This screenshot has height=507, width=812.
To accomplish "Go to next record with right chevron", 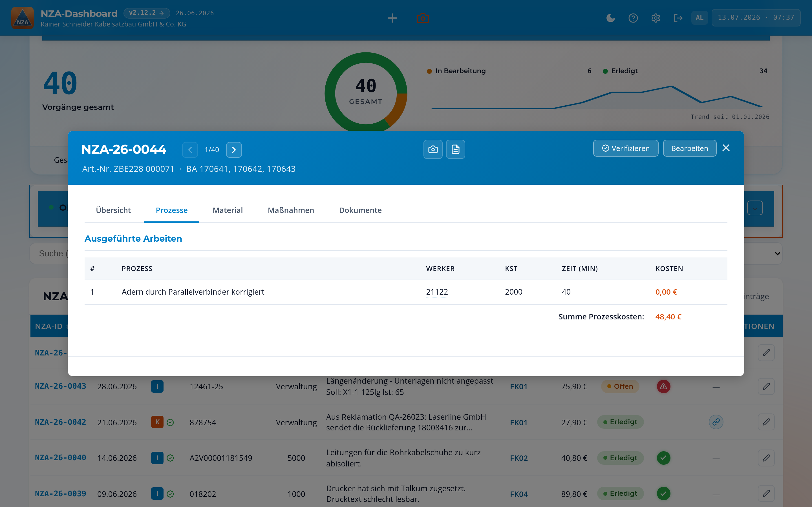I will [234, 150].
